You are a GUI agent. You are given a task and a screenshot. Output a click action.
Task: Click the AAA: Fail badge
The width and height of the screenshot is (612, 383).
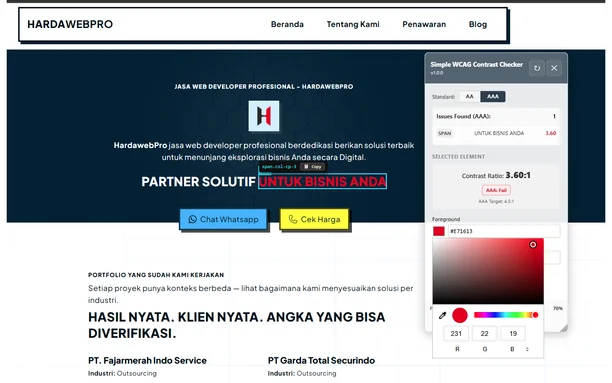coord(496,190)
